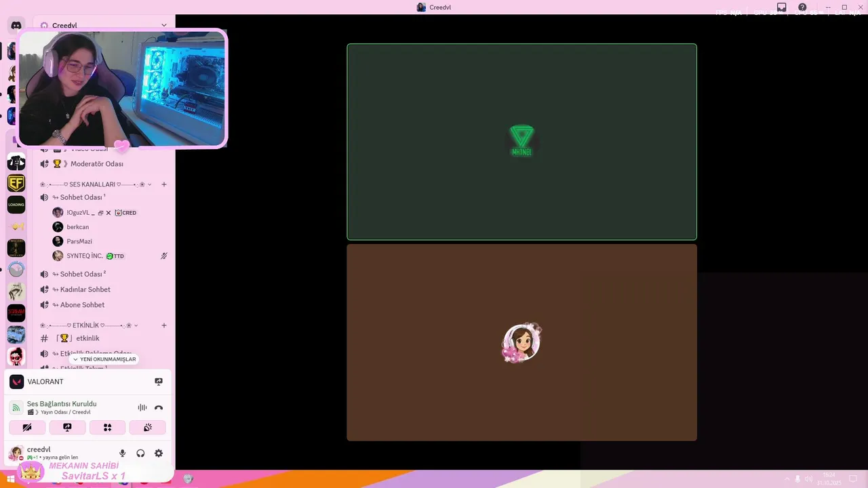
Task: Disconnect from voice with hang-up icon
Action: click(x=159, y=407)
